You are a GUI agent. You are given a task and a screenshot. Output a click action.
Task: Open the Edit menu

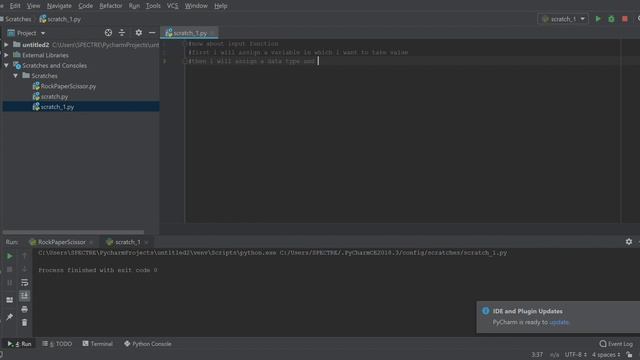[x=15, y=6]
